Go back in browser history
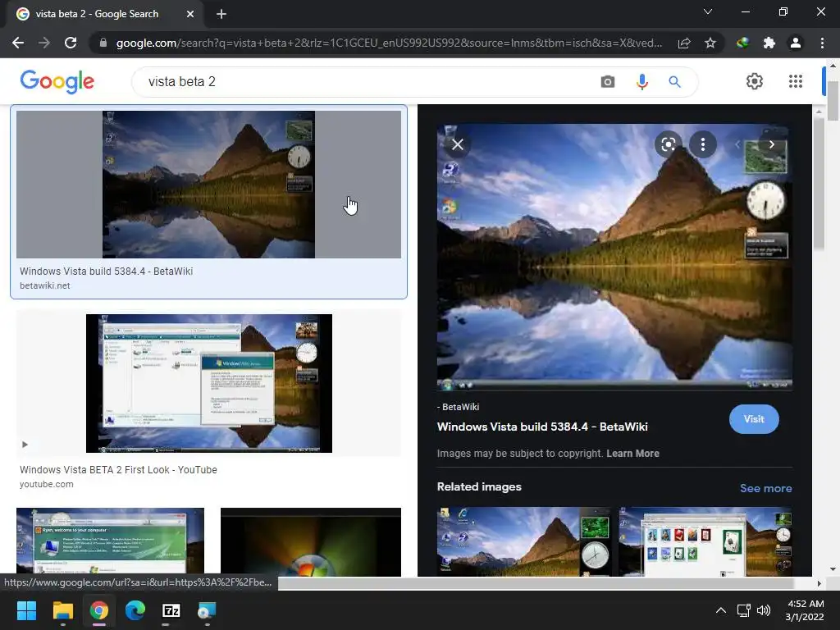The width and height of the screenshot is (840, 630). (x=18, y=43)
